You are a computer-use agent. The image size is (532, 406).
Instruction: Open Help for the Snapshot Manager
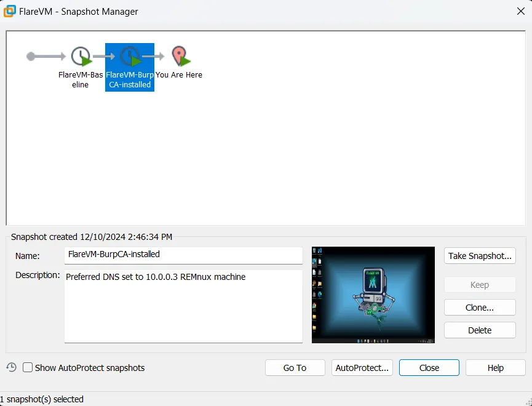[x=495, y=368]
